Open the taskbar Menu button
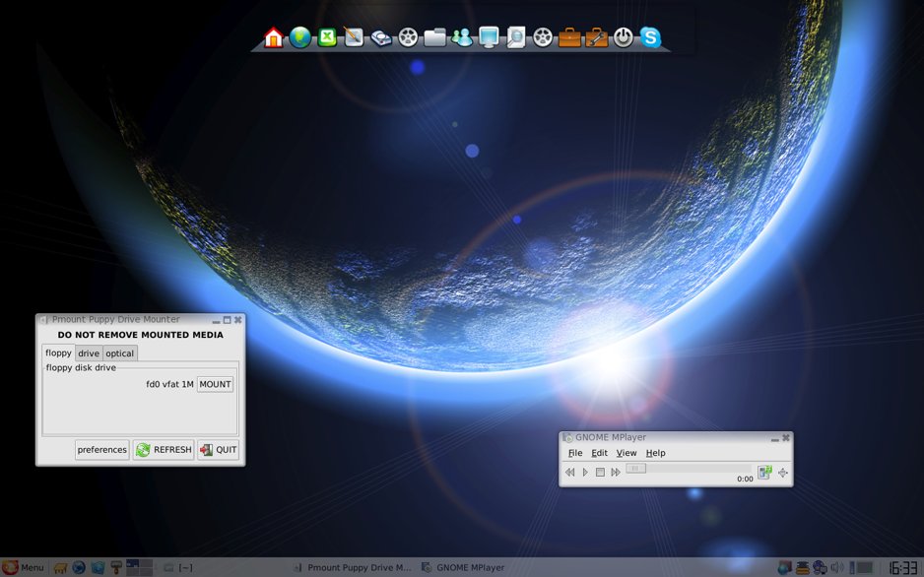The height and width of the screenshot is (577, 924). coord(23,567)
